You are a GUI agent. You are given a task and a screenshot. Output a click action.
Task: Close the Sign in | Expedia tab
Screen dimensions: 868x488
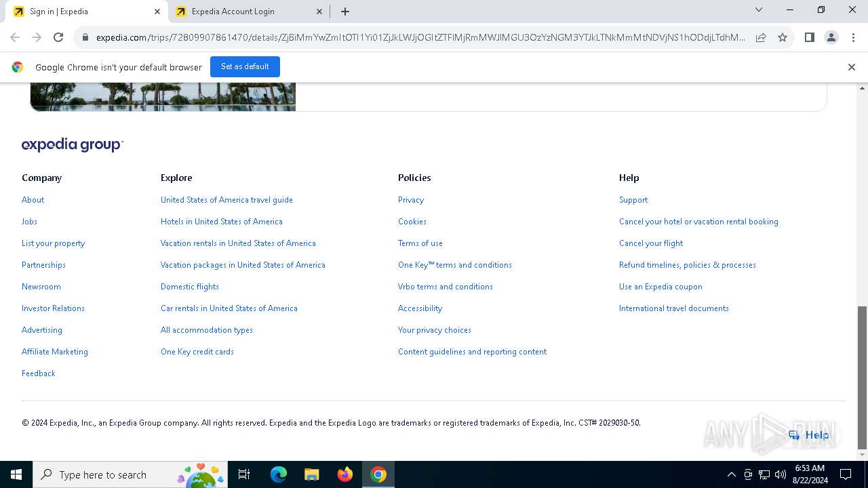[x=157, y=12]
